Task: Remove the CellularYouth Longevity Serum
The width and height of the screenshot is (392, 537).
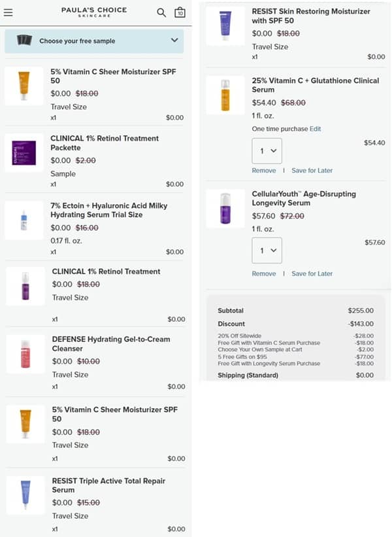Action: pyautogui.click(x=264, y=274)
